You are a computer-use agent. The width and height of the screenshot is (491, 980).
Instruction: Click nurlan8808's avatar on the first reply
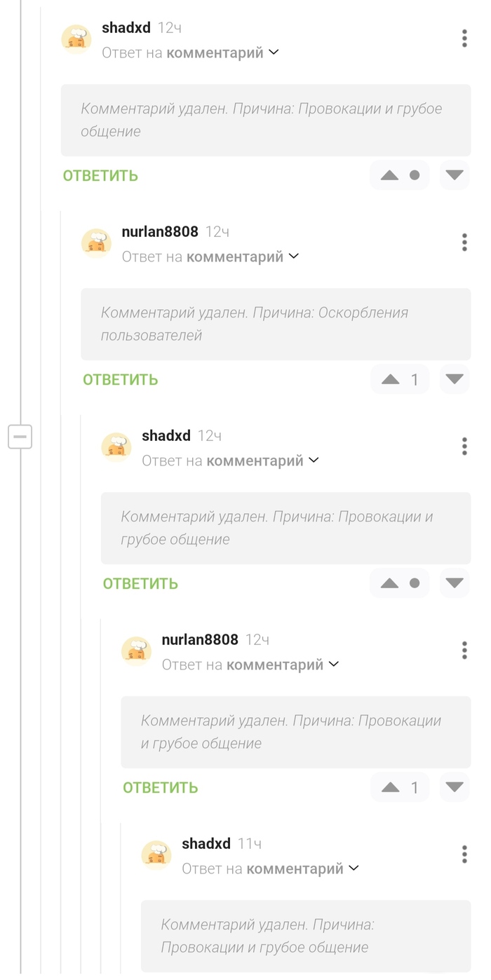[x=96, y=243]
